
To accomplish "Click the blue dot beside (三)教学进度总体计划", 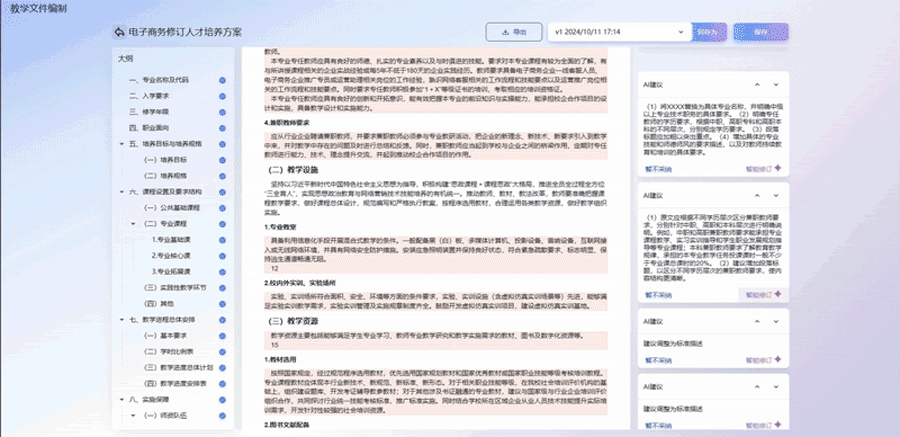I will 222,368.
